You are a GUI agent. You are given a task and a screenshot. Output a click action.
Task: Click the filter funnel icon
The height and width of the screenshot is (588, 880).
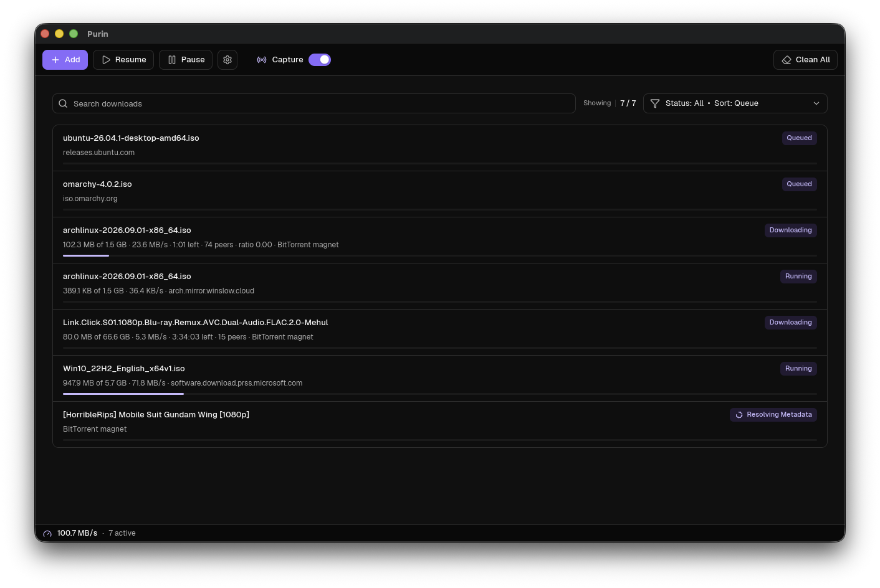(655, 103)
